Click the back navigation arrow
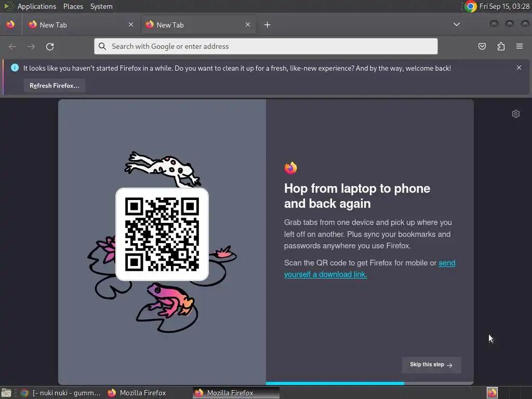532x399 pixels. (x=12, y=46)
